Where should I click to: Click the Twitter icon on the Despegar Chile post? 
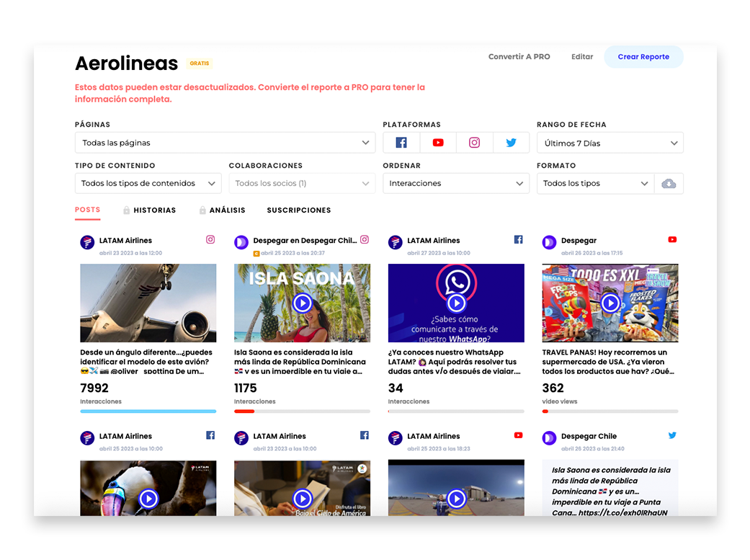[672, 435]
